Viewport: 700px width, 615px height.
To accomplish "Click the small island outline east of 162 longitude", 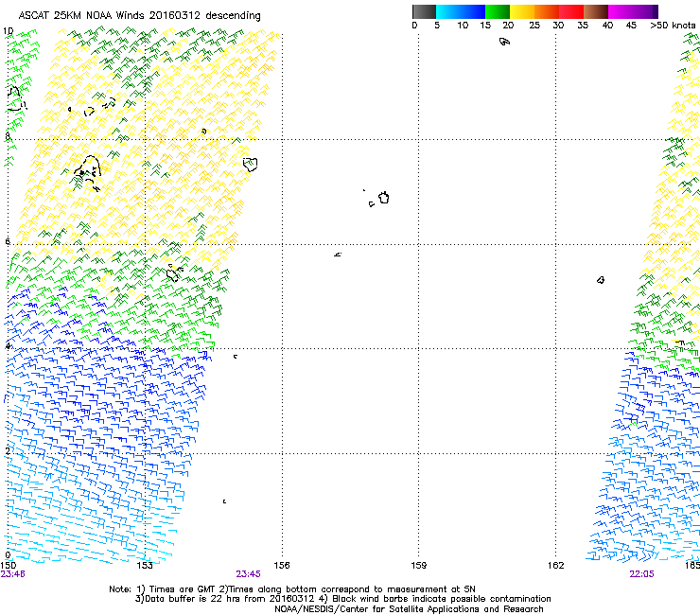I will [601, 280].
